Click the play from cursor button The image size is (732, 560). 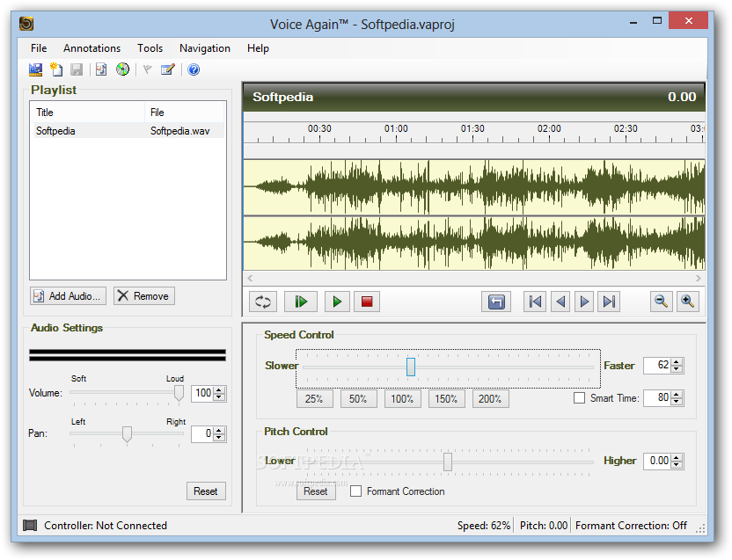coord(301,302)
